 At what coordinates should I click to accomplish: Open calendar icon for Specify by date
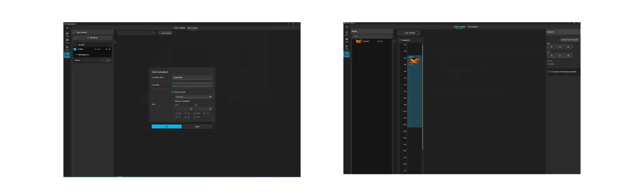pyautogui.click(x=210, y=97)
